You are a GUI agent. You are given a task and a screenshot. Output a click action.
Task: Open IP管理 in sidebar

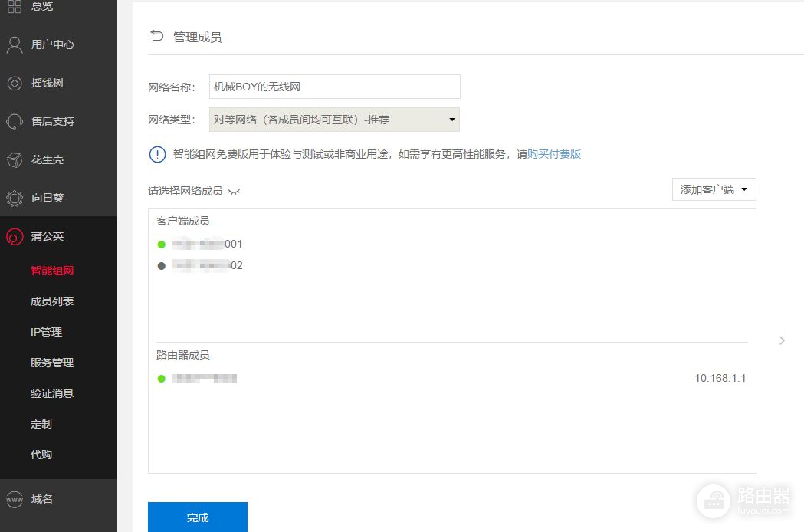click(x=46, y=332)
